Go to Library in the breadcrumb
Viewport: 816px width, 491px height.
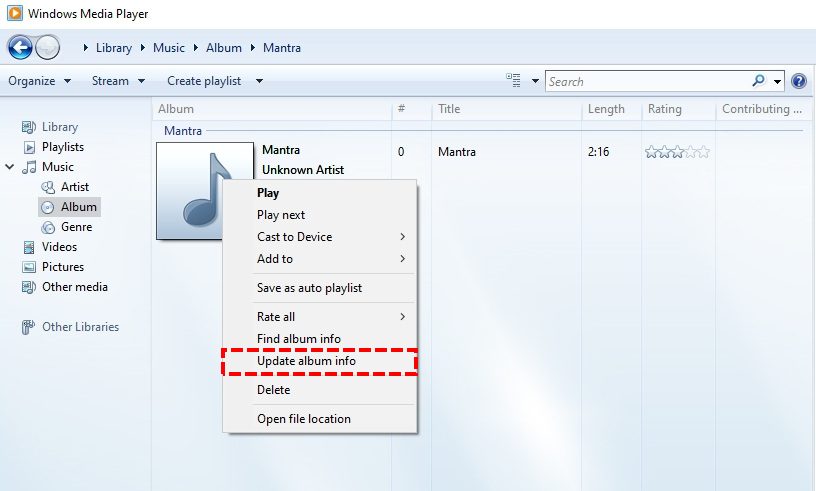[113, 48]
